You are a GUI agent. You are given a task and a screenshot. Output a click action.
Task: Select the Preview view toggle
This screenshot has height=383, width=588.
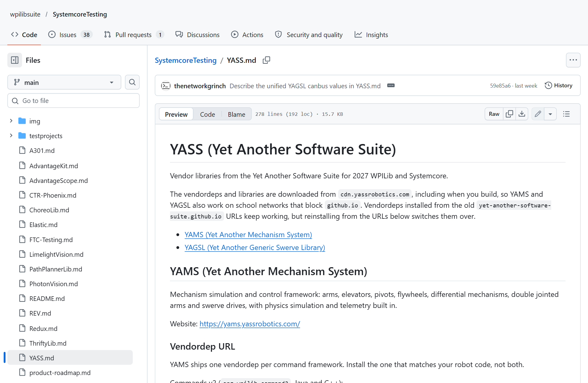[176, 114]
